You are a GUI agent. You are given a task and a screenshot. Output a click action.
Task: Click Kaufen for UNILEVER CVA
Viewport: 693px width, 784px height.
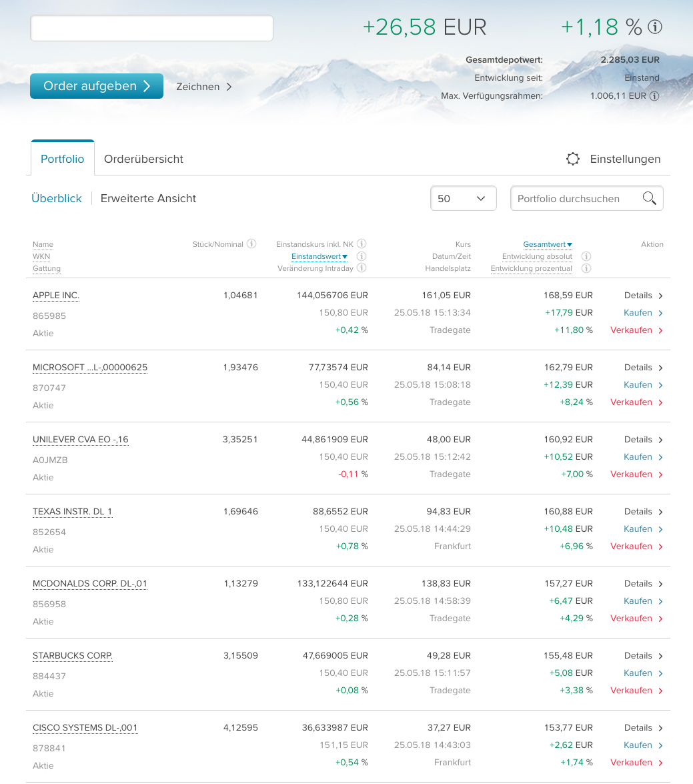tap(638, 457)
